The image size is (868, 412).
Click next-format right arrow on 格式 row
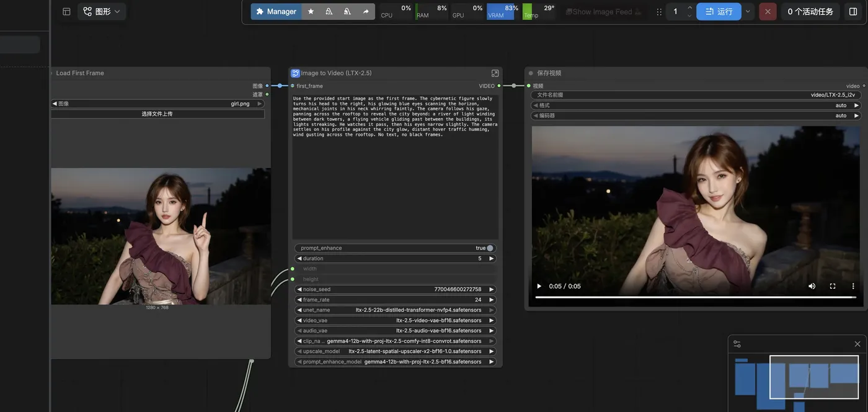pyautogui.click(x=857, y=105)
